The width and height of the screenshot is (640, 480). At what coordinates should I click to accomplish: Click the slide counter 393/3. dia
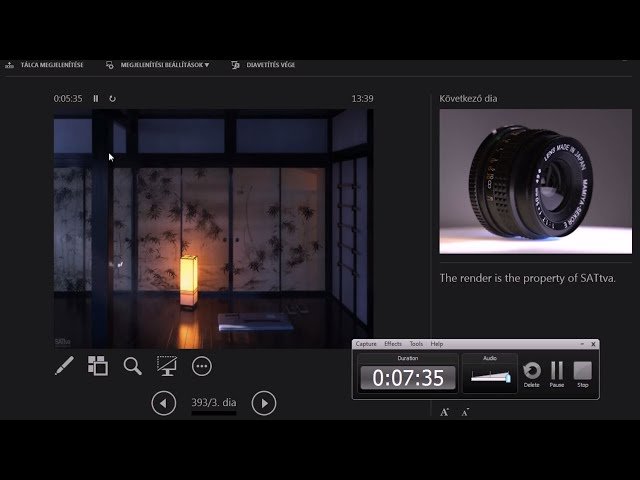click(x=214, y=403)
